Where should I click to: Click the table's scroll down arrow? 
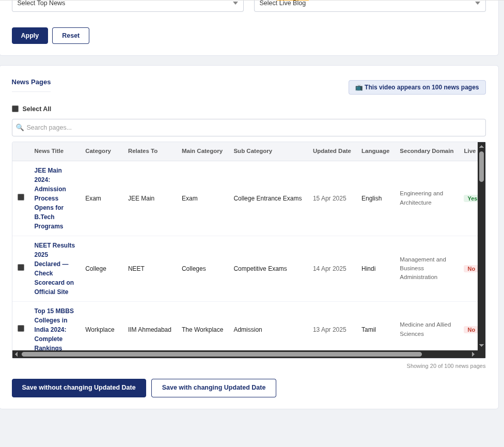pyautogui.click(x=481, y=345)
